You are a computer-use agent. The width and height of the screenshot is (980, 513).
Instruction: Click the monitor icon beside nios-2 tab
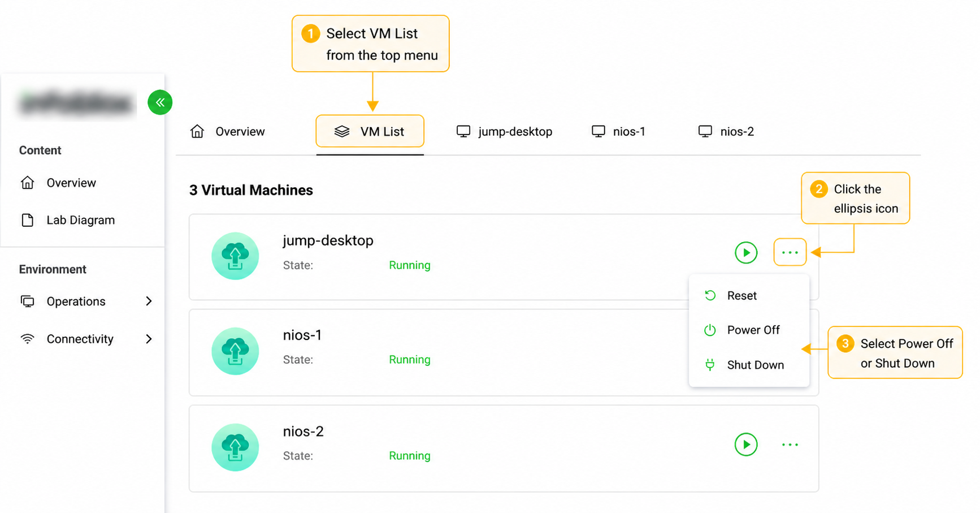click(x=705, y=132)
